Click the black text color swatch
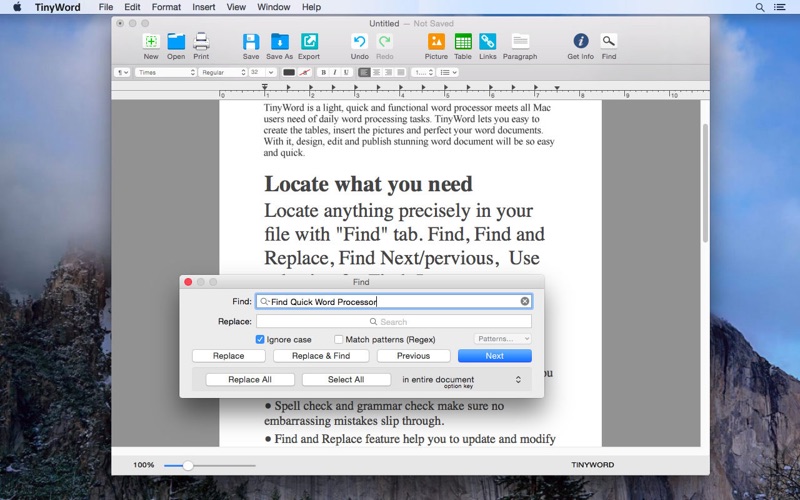The height and width of the screenshot is (500, 800). (x=289, y=72)
